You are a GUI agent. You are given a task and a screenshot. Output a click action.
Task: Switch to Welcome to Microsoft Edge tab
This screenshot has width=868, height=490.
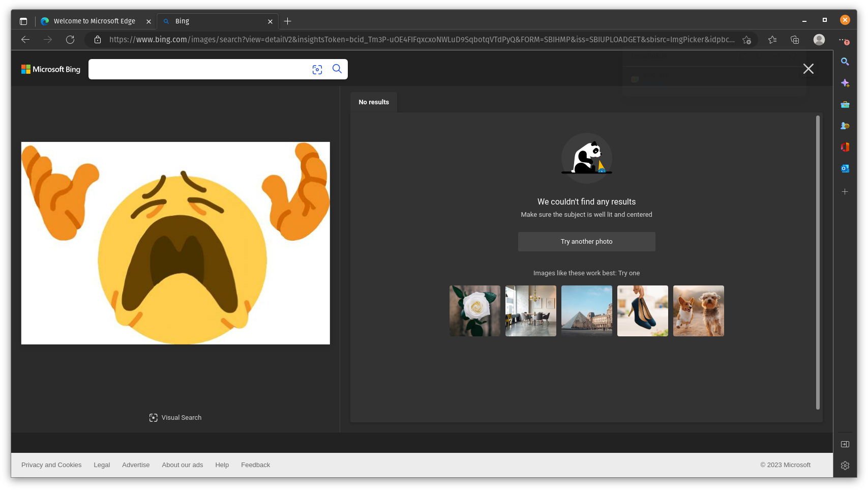click(x=97, y=21)
